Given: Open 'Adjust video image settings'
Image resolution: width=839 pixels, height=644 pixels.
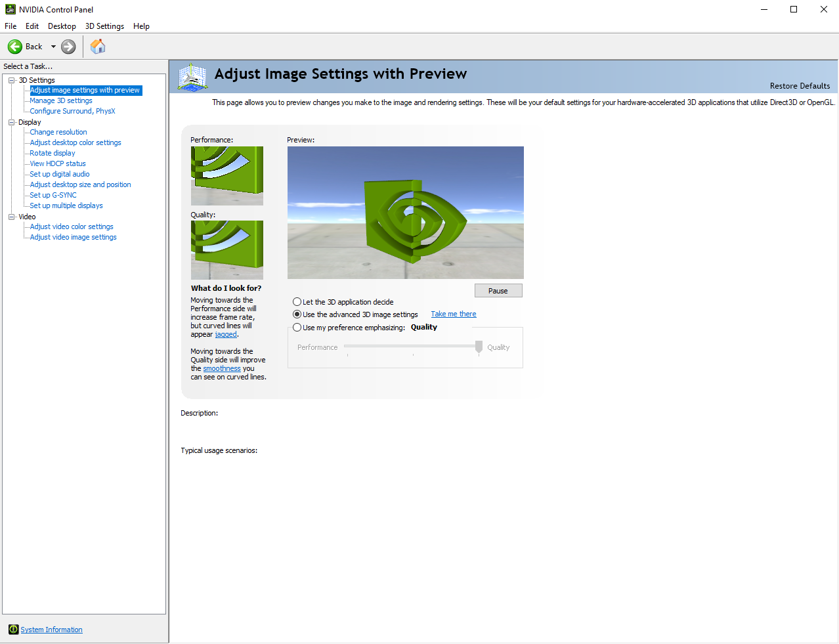Looking at the screenshot, I should click(x=74, y=237).
